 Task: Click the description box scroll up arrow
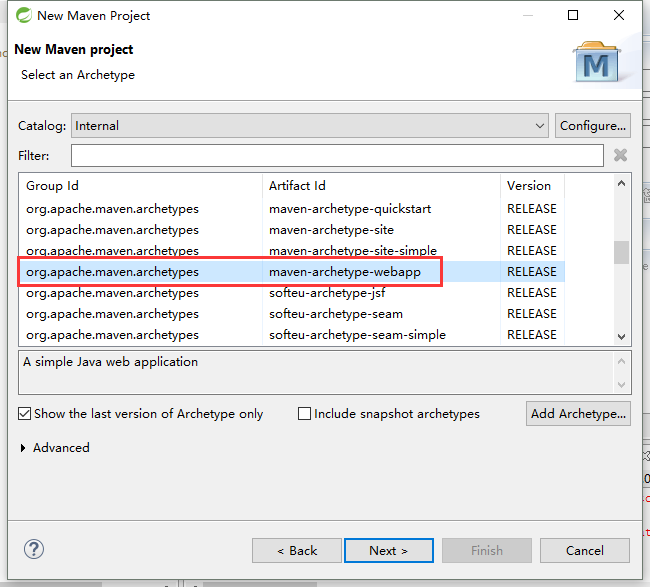(x=621, y=361)
